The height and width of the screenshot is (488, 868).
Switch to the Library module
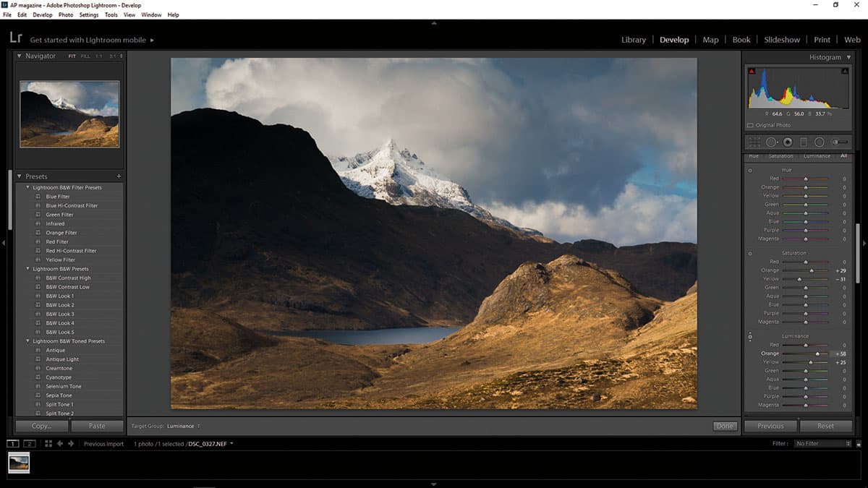634,40
